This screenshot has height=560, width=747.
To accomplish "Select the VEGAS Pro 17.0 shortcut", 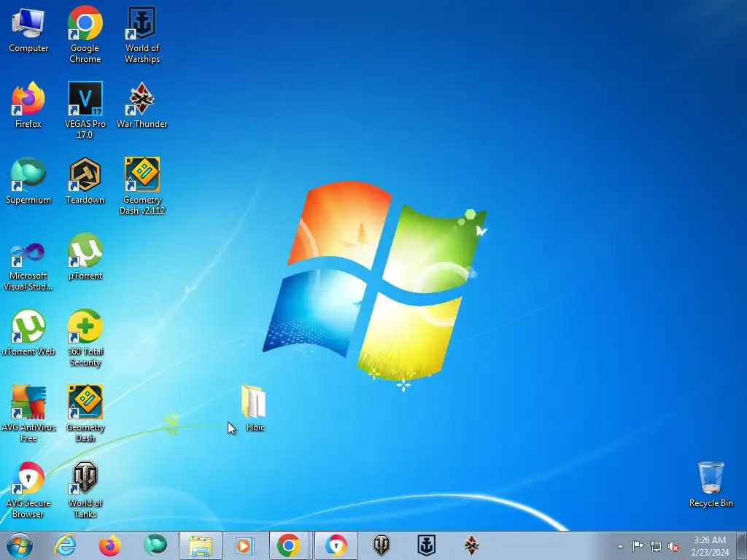I will tap(85, 109).
